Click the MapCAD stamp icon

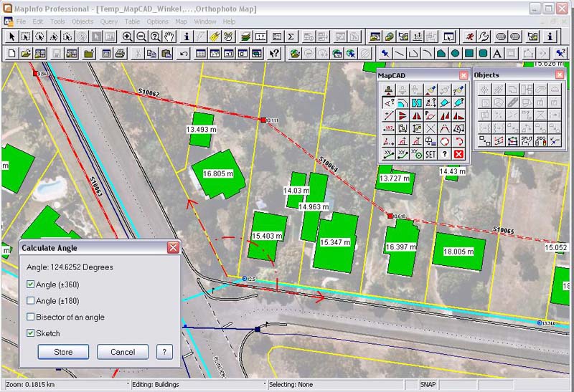point(388,90)
